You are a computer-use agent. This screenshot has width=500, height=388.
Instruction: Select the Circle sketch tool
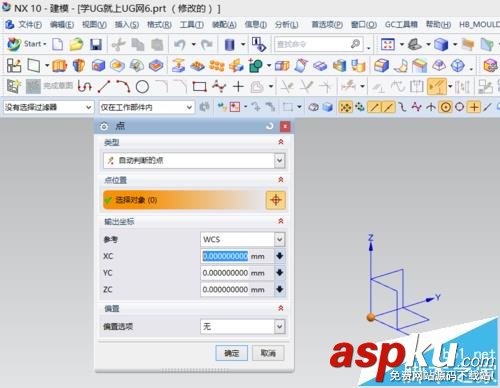click(142, 87)
